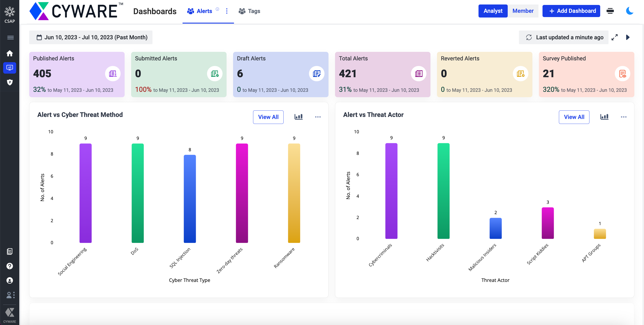Click the refresh Last updated icon
This screenshot has width=644, height=325.
(529, 37)
